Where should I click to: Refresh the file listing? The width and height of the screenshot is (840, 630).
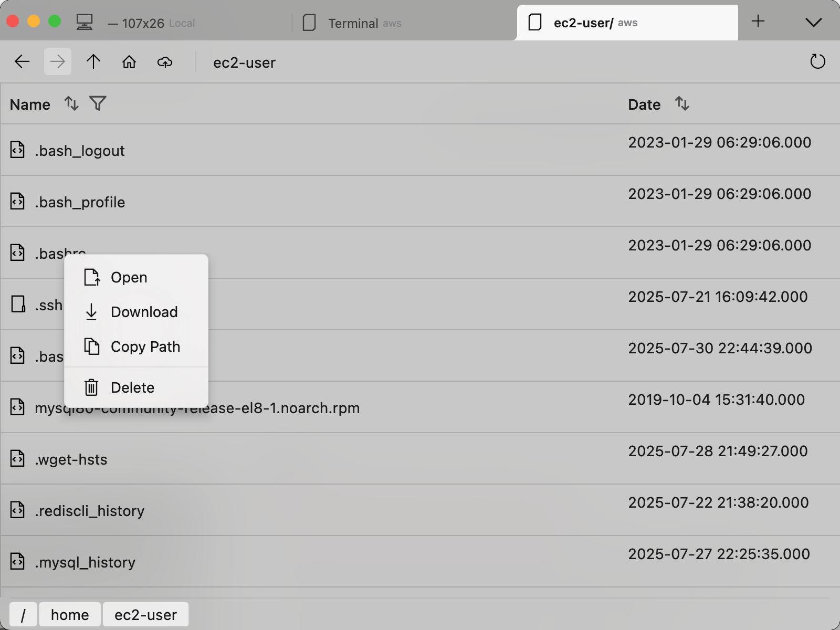tap(817, 61)
